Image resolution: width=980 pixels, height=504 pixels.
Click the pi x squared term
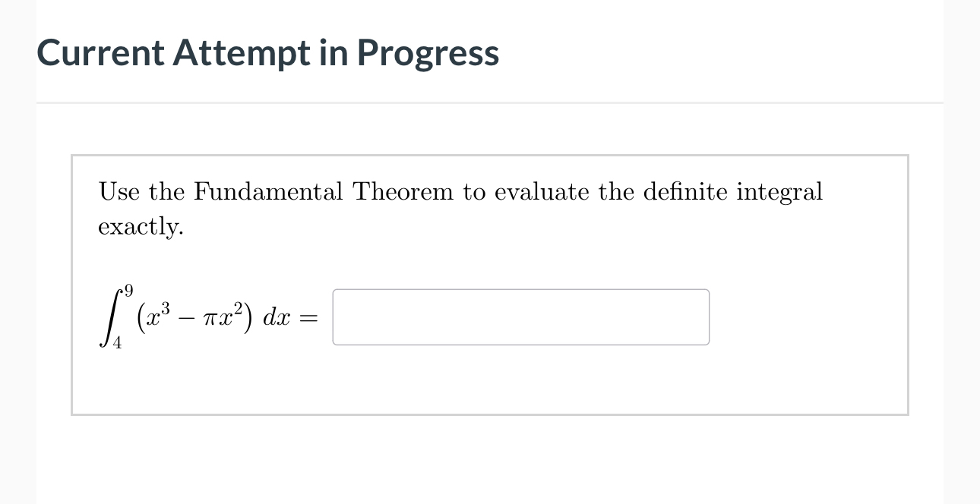tap(224, 315)
